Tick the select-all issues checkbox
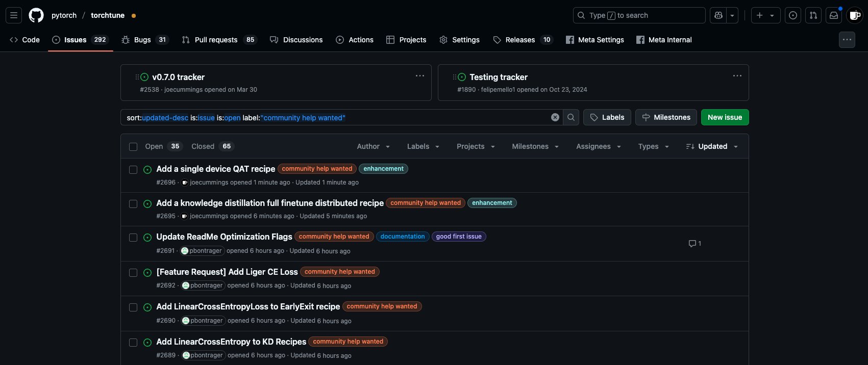Viewport: 868px width, 365px height. click(x=133, y=147)
